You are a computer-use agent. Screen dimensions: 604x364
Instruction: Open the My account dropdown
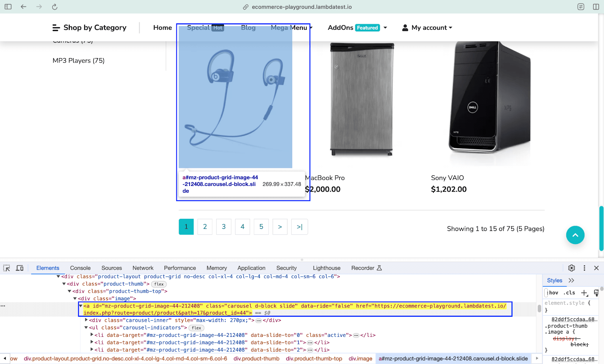click(x=427, y=28)
